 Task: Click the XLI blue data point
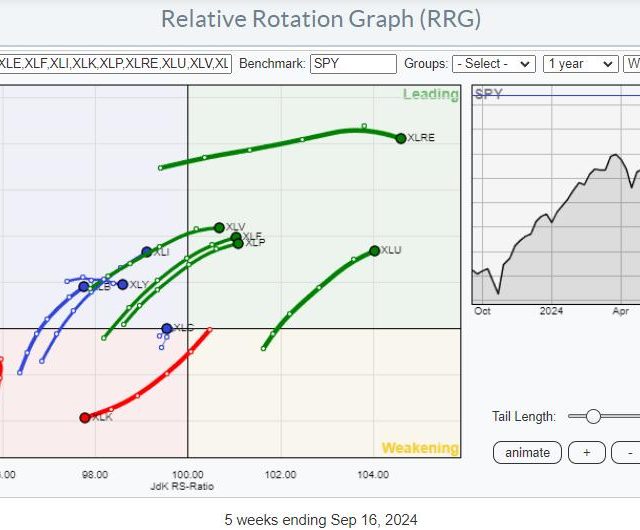[147, 252]
